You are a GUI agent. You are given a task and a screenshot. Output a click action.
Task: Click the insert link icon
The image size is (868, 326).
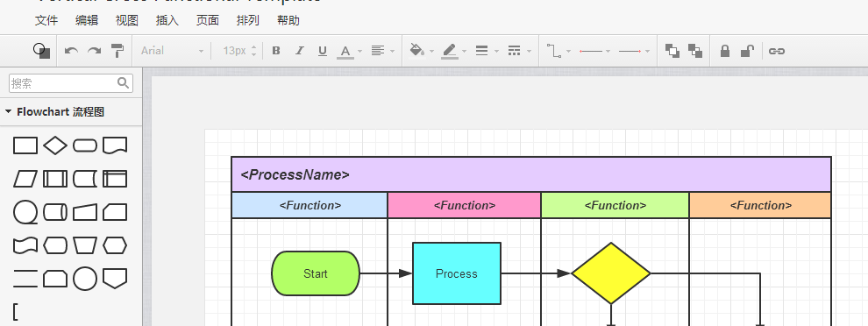click(777, 51)
